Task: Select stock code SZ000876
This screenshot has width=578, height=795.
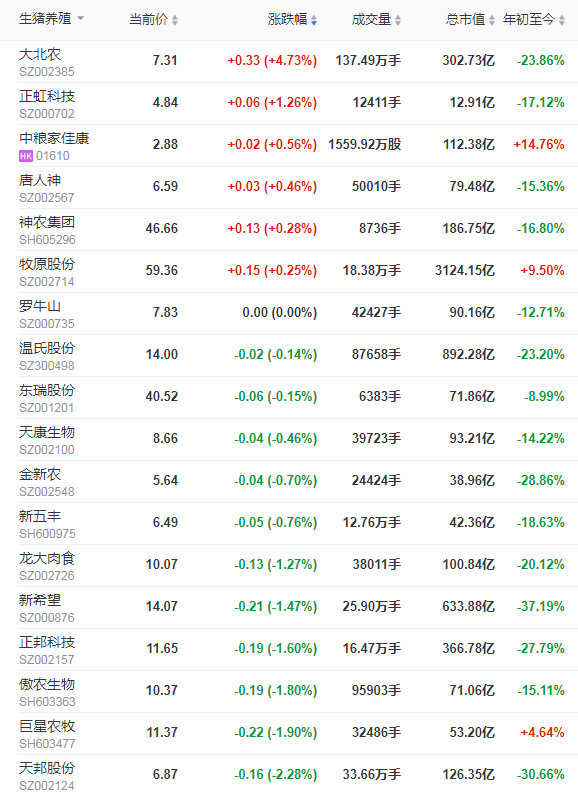Action: tap(47, 618)
